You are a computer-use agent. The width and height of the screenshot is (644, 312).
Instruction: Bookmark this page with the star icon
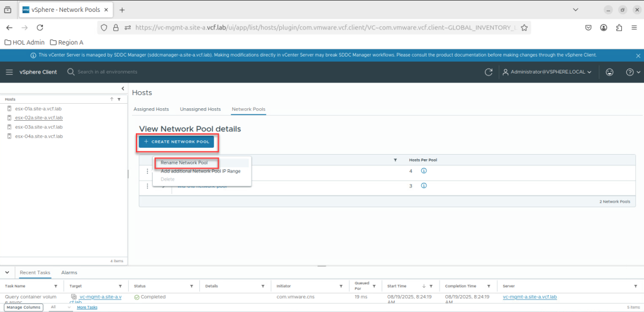524,28
